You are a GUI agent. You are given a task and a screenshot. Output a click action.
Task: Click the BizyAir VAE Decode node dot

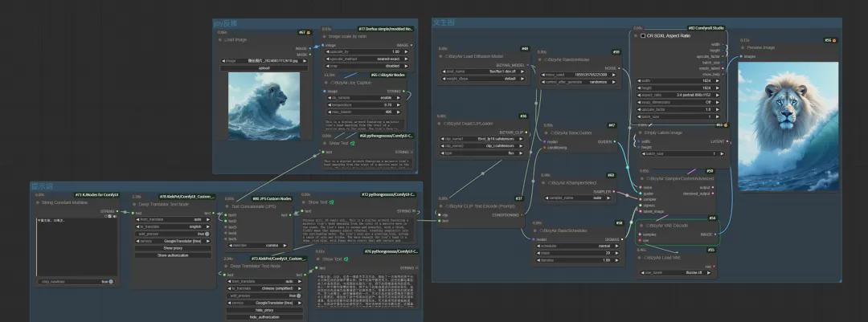point(641,226)
